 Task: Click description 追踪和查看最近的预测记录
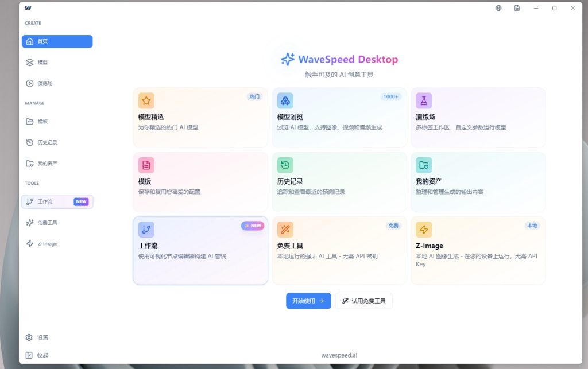point(311,192)
